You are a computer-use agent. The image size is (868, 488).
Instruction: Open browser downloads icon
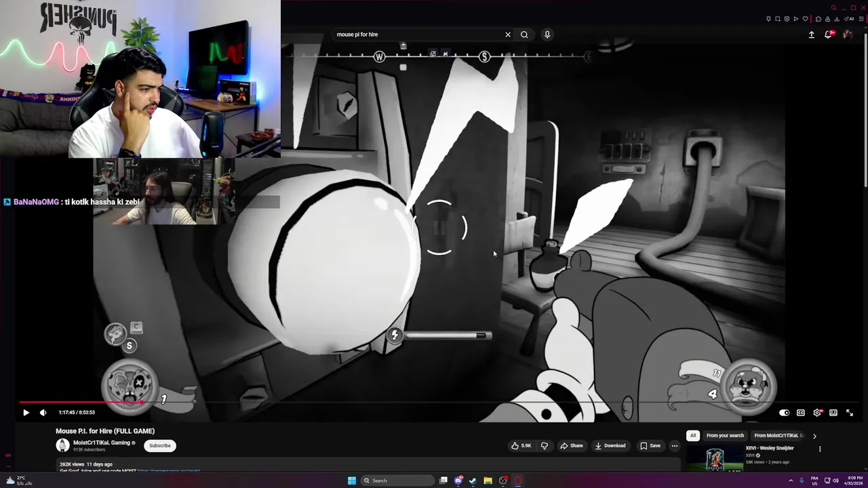click(837, 19)
